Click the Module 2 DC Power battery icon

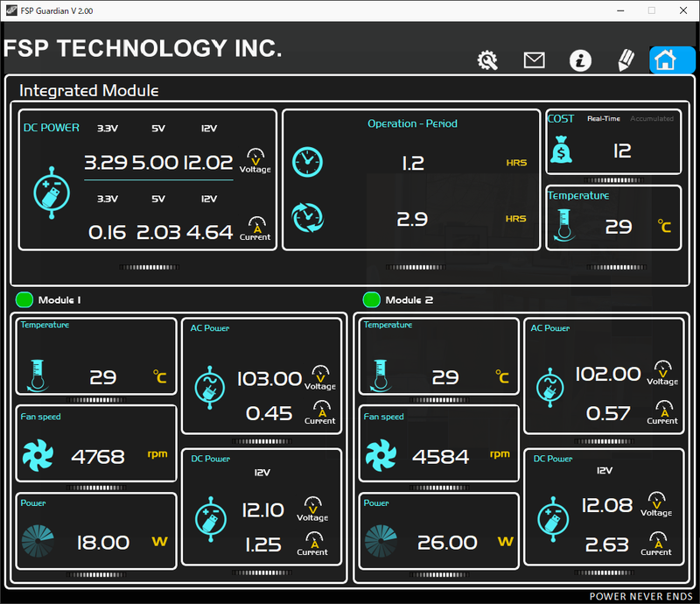point(553,520)
